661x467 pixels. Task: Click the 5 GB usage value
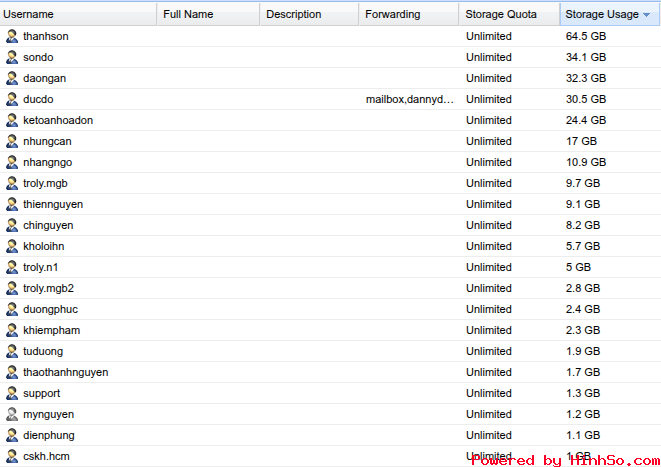pyautogui.click(x=578, y=267)
